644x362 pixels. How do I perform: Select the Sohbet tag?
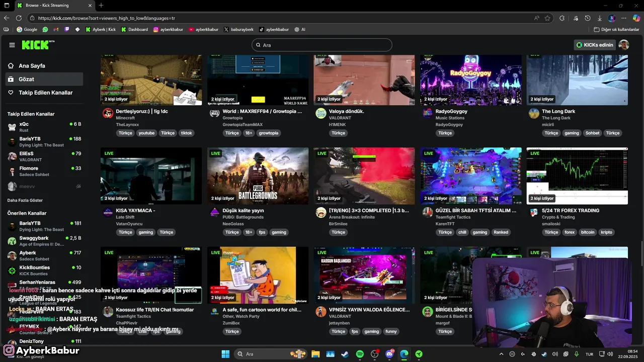(x=593, y=133)
